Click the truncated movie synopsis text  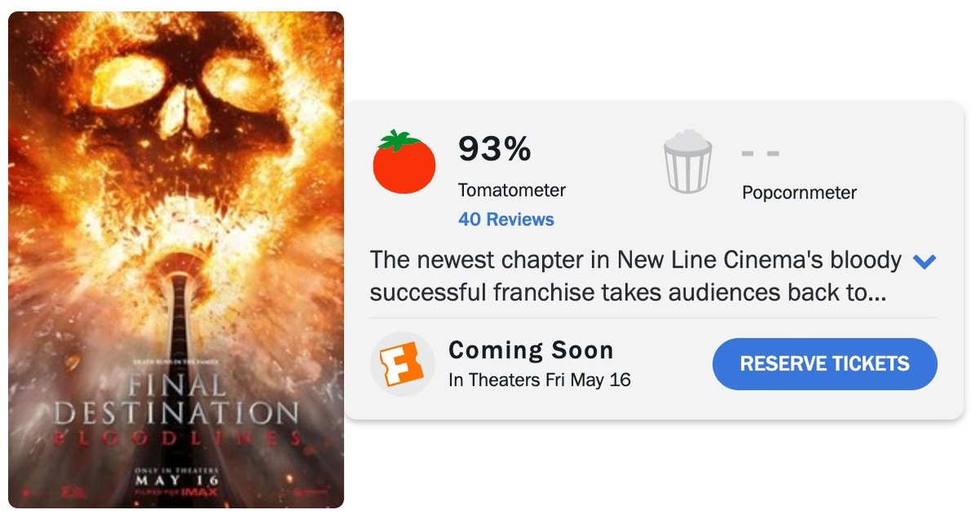point(629,276)
